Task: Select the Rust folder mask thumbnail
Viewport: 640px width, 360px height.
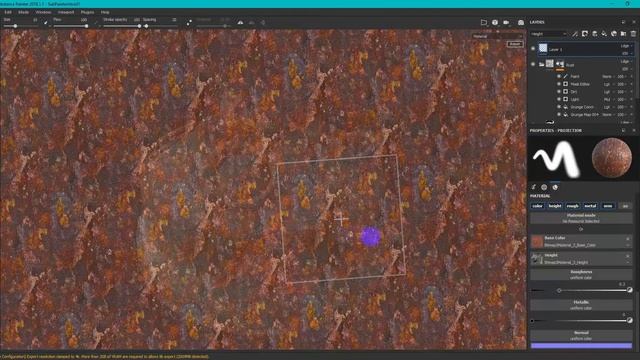Action: (560, 64)
